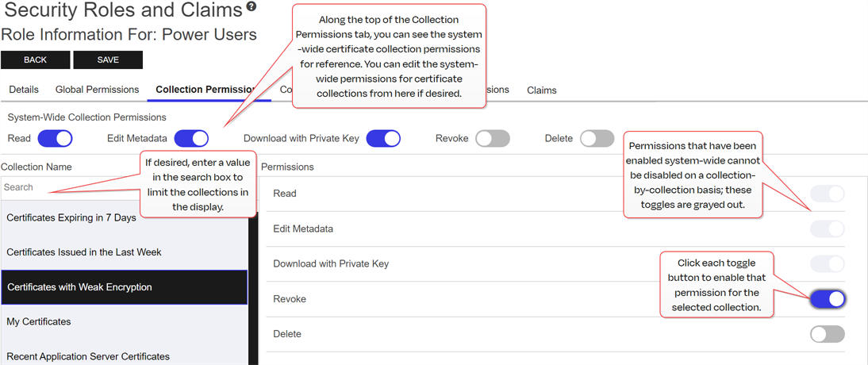Click the BACK button

pos(35,60)
